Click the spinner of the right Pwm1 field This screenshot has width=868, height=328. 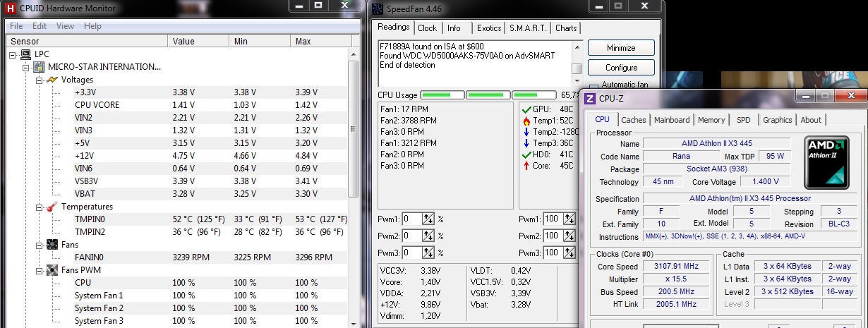click(x=568, y=219)
